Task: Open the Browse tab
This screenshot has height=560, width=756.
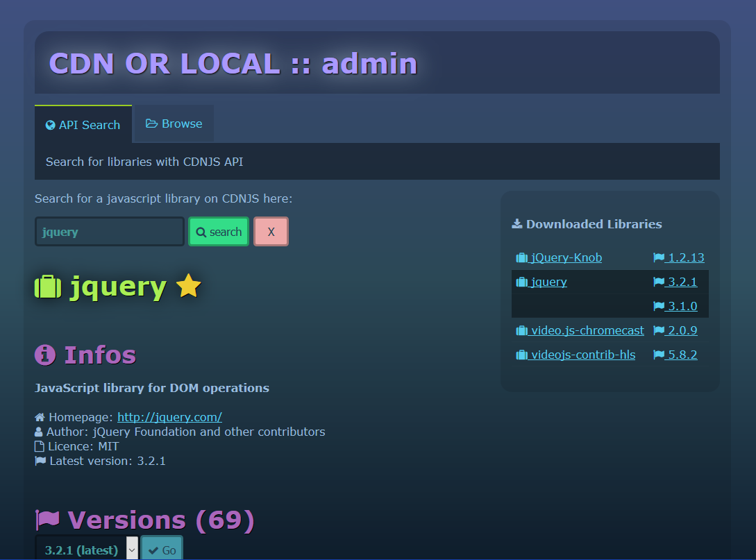Action: [174, 124]
